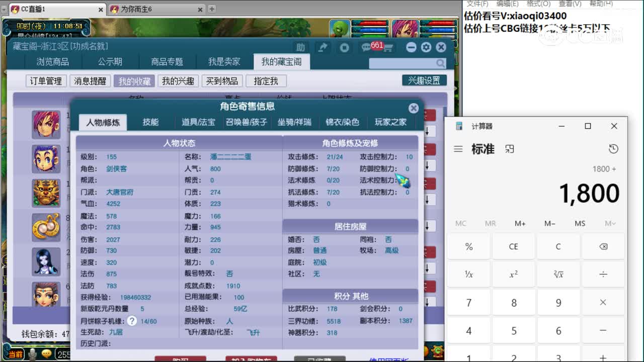
Task: Click the share arrow icon in the 藏宝阁 toolbar
Action: [x=323, y=47]
